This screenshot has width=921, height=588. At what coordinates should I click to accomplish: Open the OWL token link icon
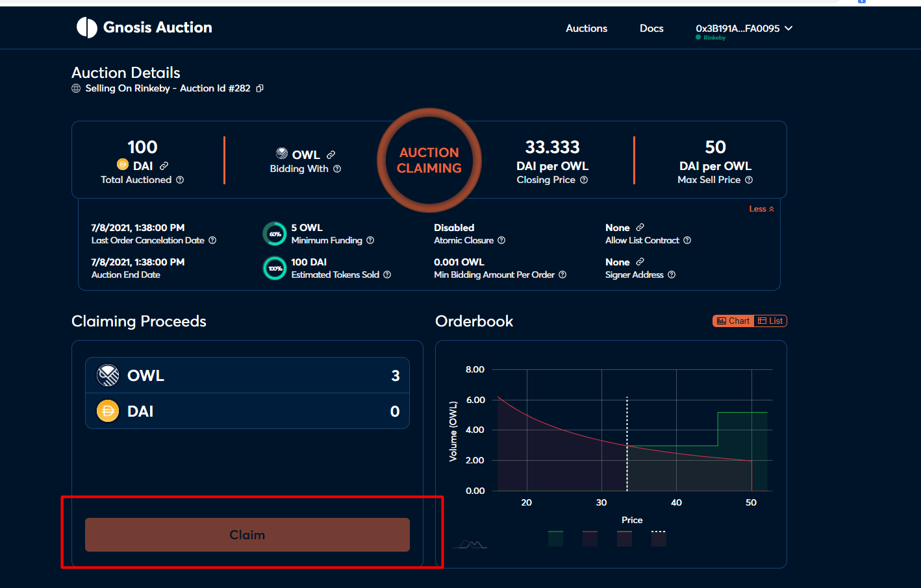coord(331,154)
